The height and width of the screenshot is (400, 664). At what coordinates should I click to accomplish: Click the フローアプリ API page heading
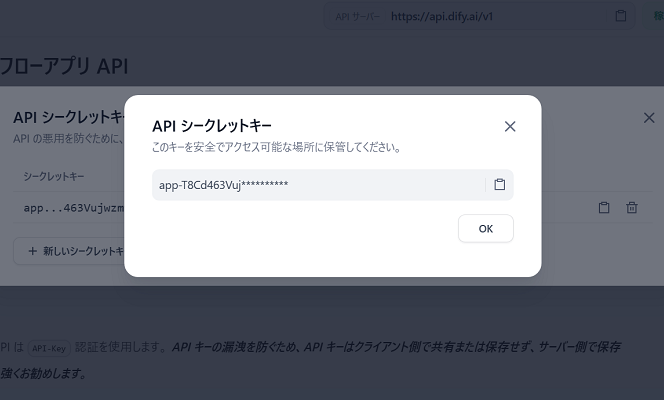tap(63, 67)
